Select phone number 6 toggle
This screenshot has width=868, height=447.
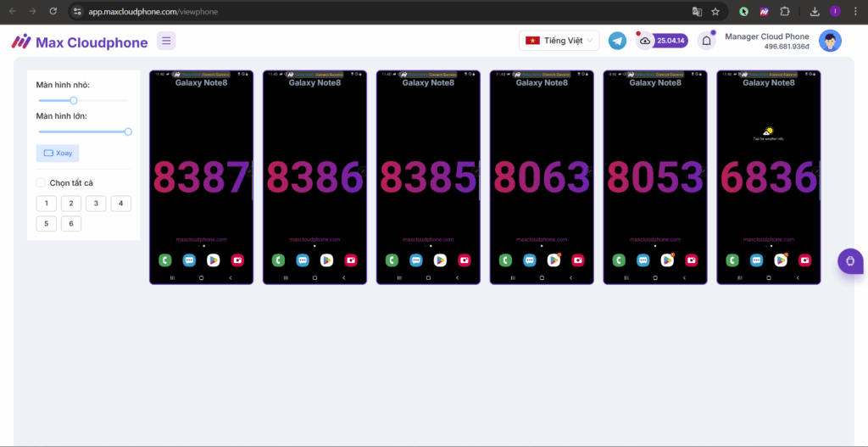(x=71, y=224)
